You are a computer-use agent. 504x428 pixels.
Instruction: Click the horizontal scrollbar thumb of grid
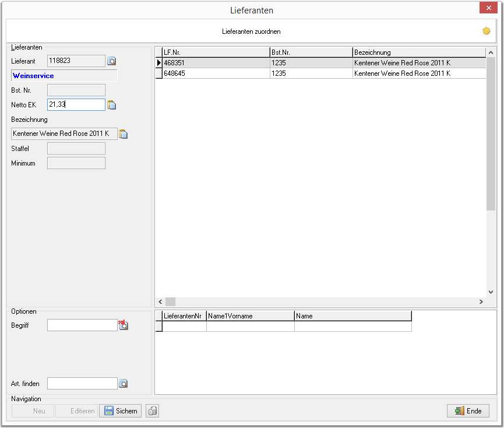[x=170, y=301]
